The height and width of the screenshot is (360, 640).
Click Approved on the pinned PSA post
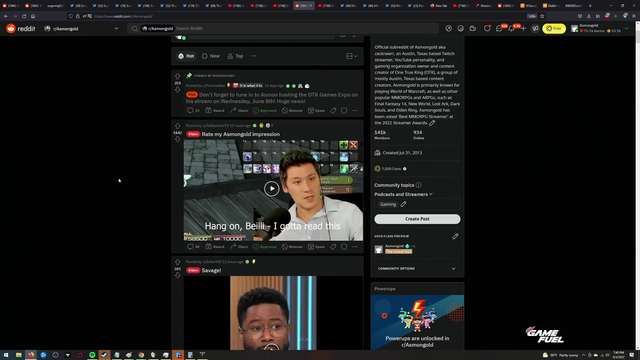pos(264,111)
